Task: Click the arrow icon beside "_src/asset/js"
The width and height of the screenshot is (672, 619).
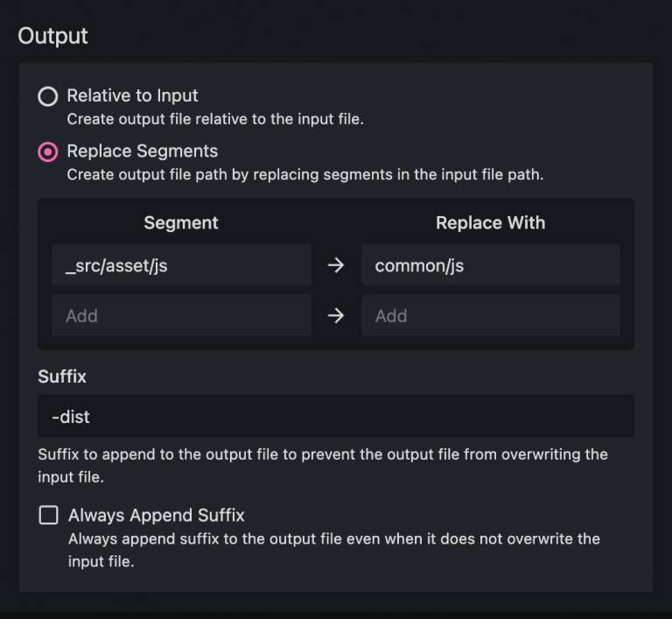Action: point(336,265)
